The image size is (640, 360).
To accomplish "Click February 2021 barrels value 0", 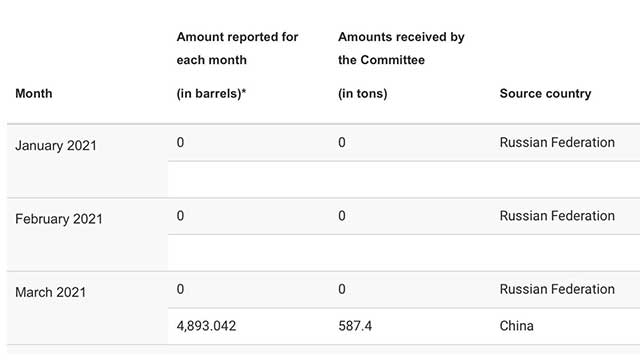I will pos(180,216).
